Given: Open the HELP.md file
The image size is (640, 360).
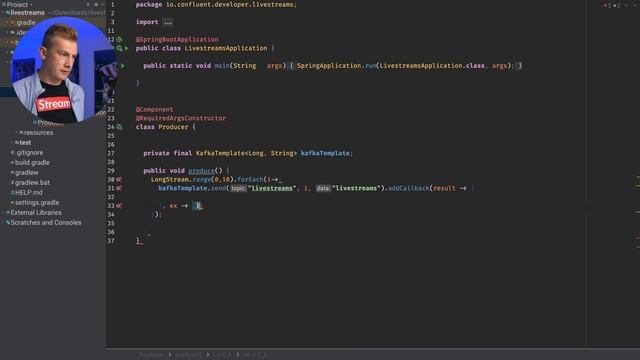Looking at the screenshot, I should click(29, 193).
